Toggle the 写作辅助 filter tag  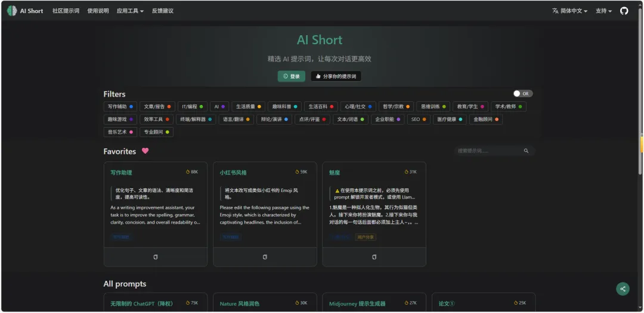120,106
